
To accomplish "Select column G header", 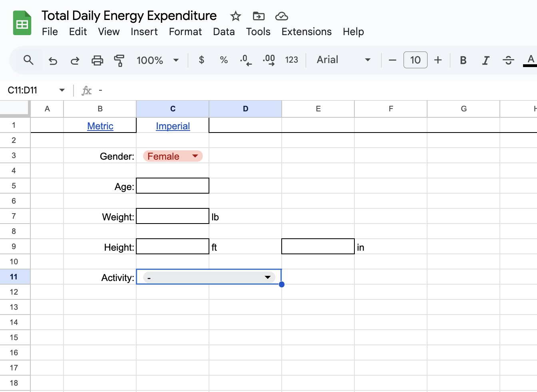I will 463,109.
